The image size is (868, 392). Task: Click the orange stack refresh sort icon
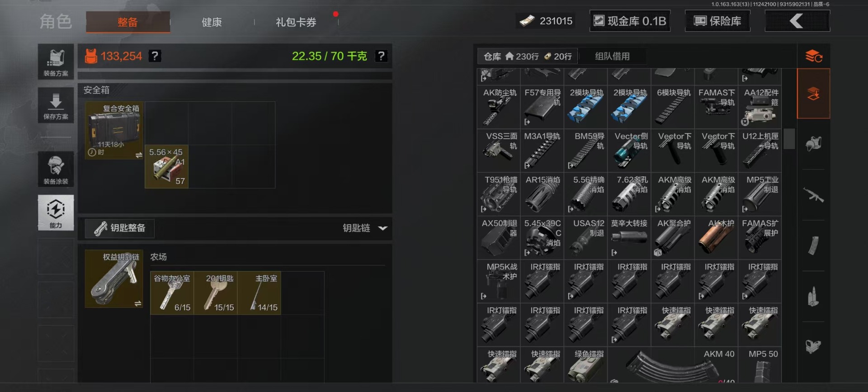(814, 56)
